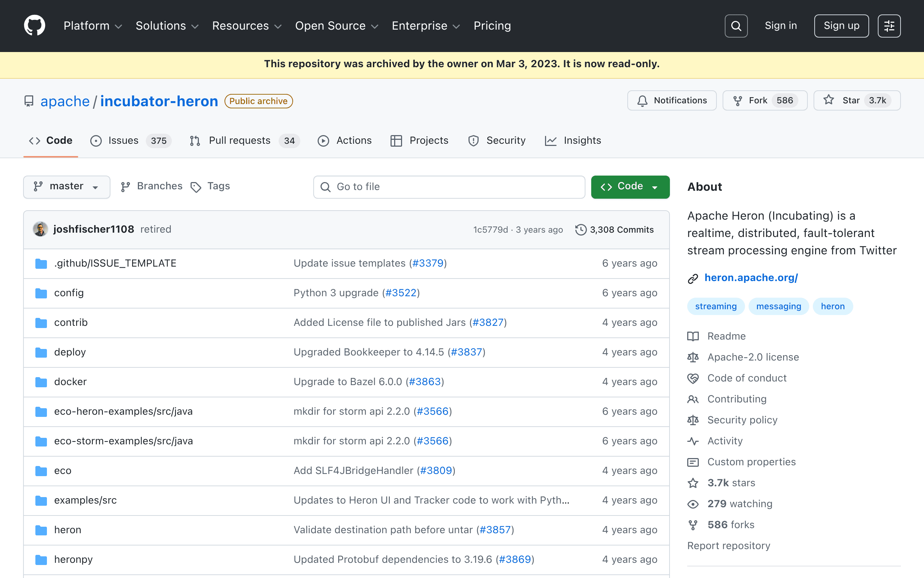Screen dimensions: 924x578
Task: Click the folder icon beside heronpy
Action: tap(41, 560)
